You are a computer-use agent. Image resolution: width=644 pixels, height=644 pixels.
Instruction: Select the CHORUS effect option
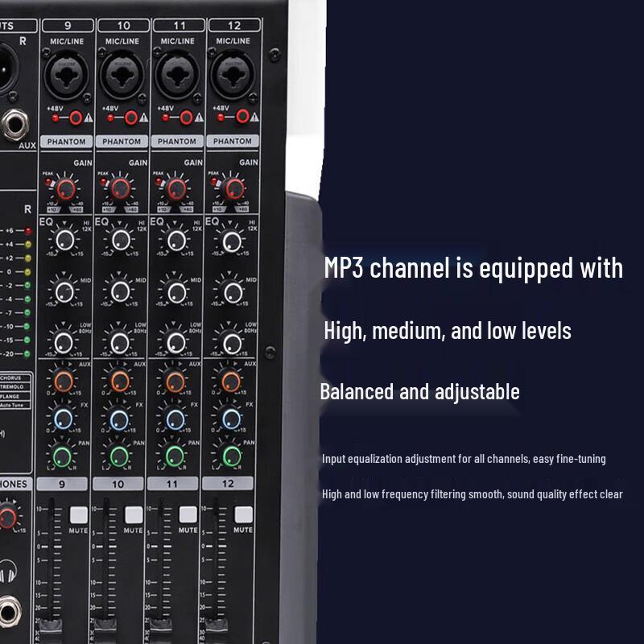point(11,377)
